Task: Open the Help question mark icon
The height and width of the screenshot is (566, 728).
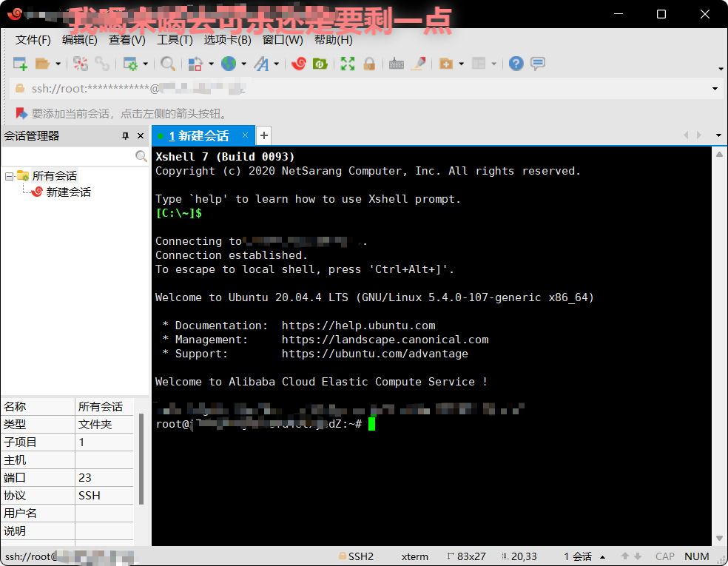Action: [x=516, y=64]
